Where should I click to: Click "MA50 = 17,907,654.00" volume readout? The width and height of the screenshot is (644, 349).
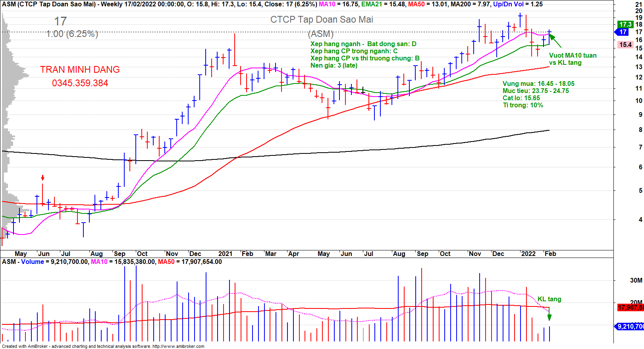pyautogui.click(x=190, y=262)
